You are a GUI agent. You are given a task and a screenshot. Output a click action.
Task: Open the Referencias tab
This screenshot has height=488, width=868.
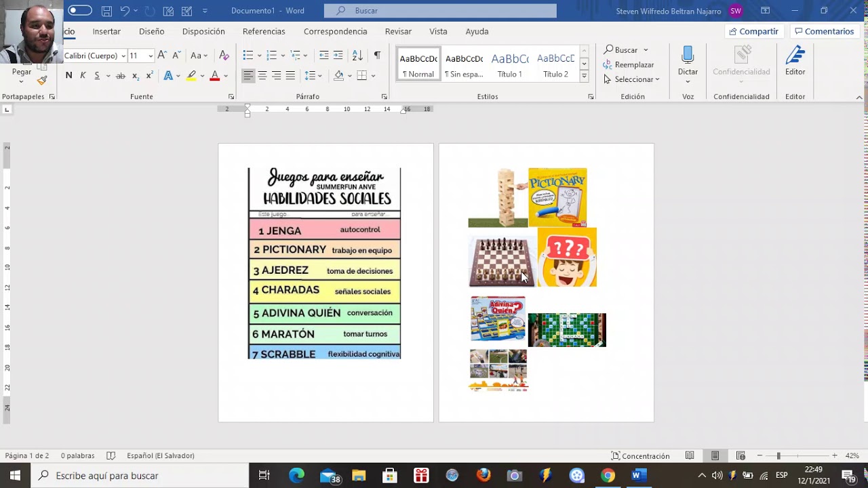264,31
